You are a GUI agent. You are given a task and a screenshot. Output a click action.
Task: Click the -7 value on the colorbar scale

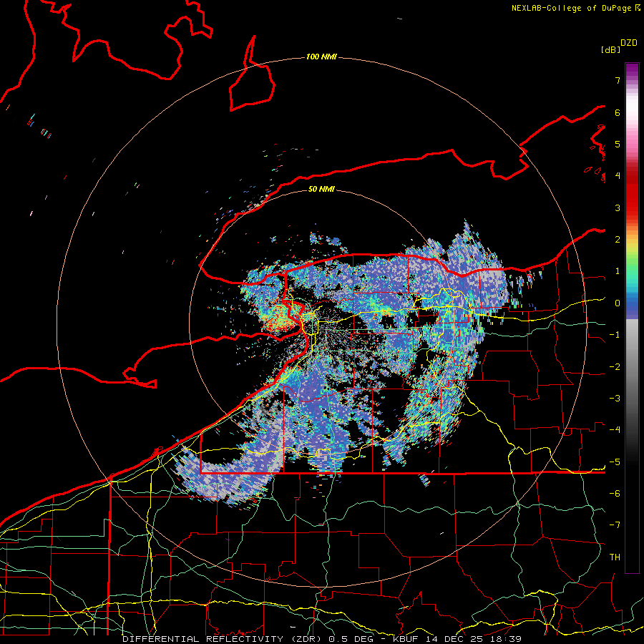615,525
